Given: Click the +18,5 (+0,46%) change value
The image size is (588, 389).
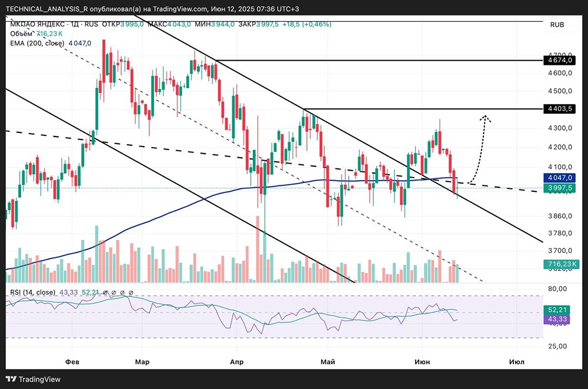Looking at the screenshot, I should coord(307,24).
